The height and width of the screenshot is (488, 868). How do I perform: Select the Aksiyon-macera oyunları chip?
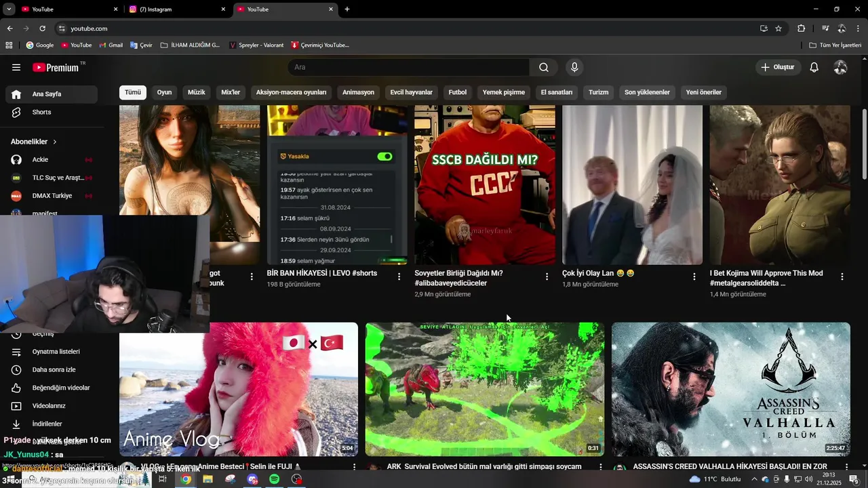(291, 92)
